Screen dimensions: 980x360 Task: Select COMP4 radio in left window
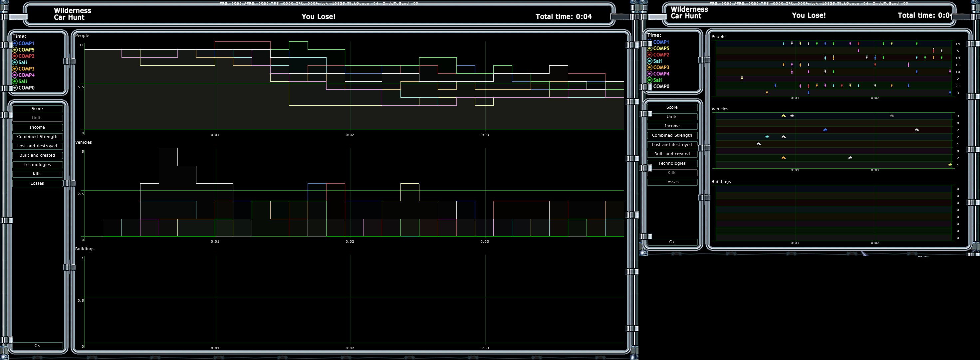coord(15,75)
